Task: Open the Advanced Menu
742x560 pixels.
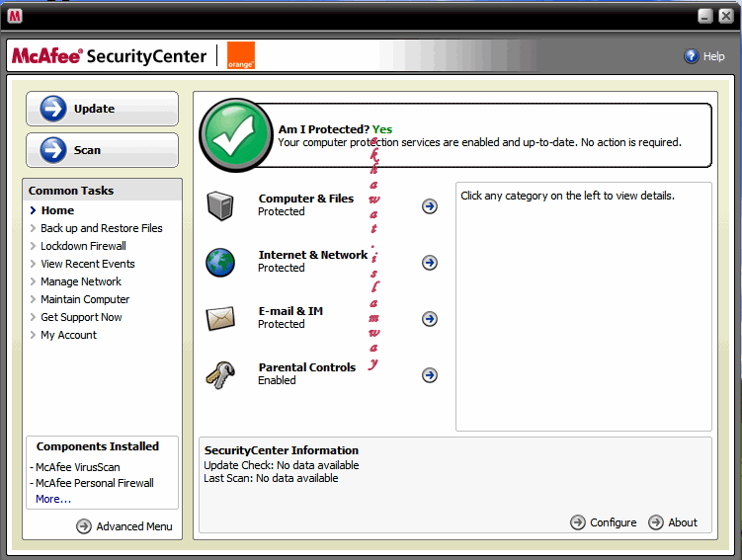Action: coord(124,526)
